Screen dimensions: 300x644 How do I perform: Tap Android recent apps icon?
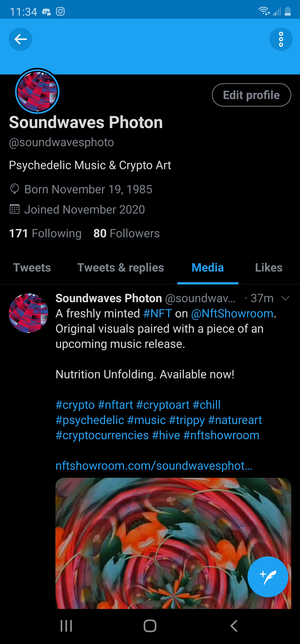[66, 626]
